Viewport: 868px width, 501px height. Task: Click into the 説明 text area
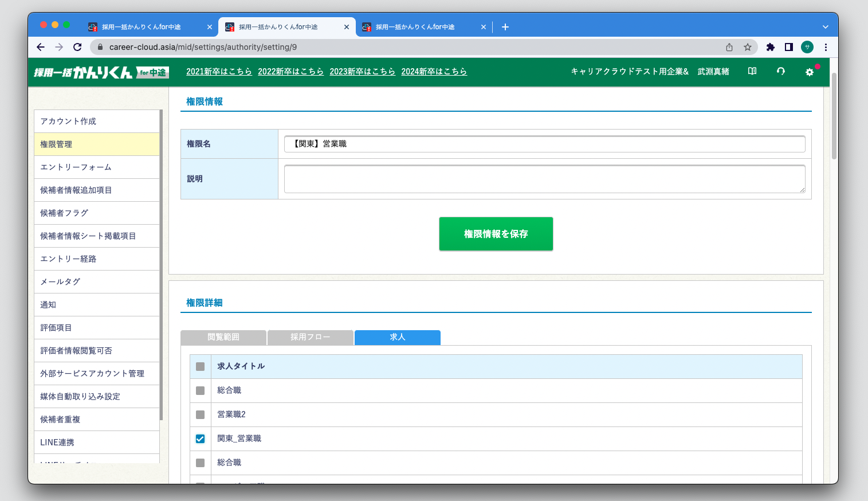tap(544, 179)
